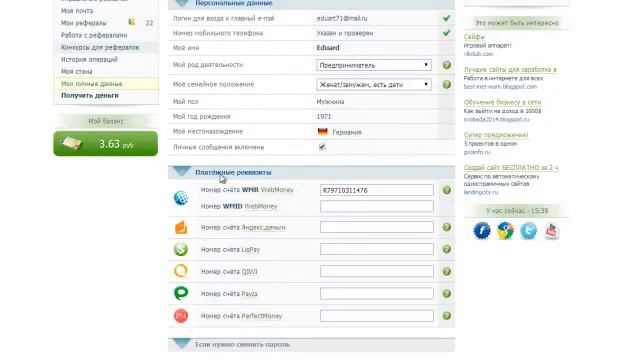Collapse the 'Платёжные реквизиты' section
Image resolution: width=640 pixels, height=360 pixels.
(182, 172)
